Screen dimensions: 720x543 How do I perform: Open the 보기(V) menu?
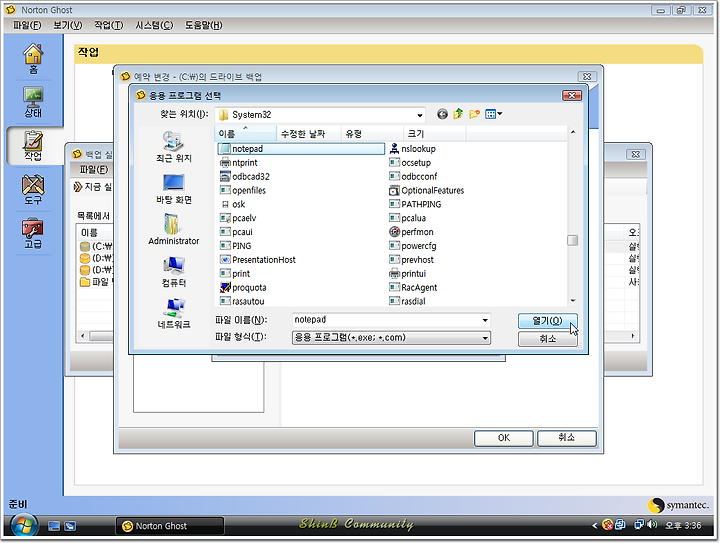[x=68, y=25]
